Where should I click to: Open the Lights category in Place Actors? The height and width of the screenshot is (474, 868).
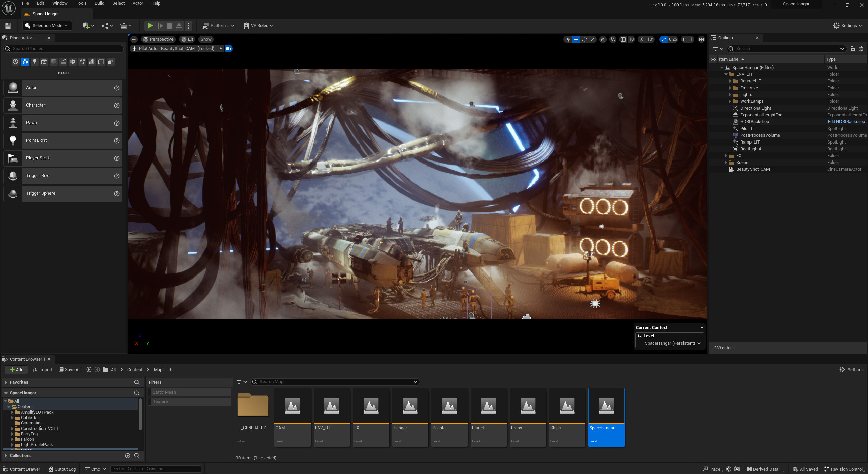click(34, 62)
